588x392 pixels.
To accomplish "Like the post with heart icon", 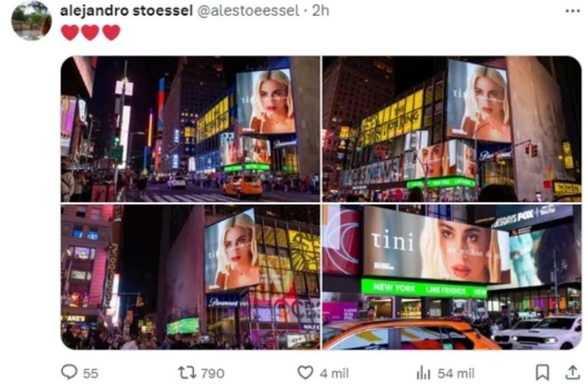I will tap(305, 372).
